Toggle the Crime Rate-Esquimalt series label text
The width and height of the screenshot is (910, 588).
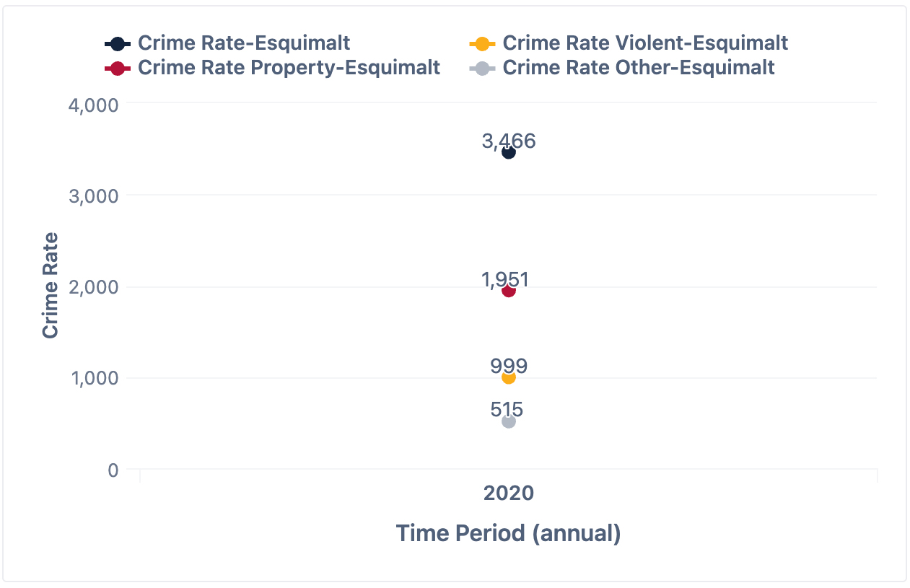coord(244,43)
